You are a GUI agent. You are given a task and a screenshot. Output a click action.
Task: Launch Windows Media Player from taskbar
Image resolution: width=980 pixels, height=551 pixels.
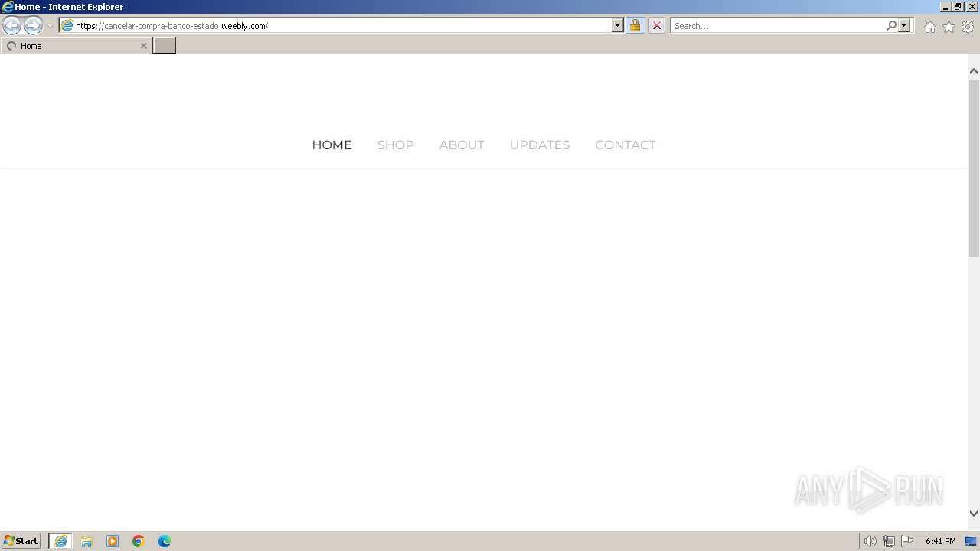point(113,541)
